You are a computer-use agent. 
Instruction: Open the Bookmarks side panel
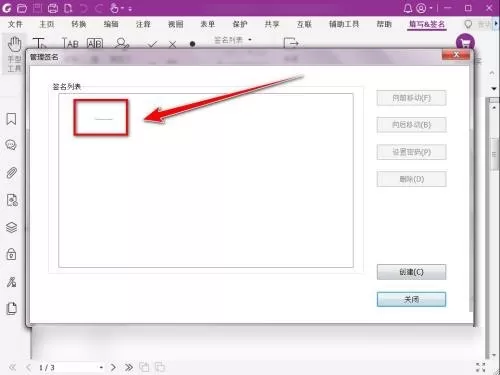point(11,119)
